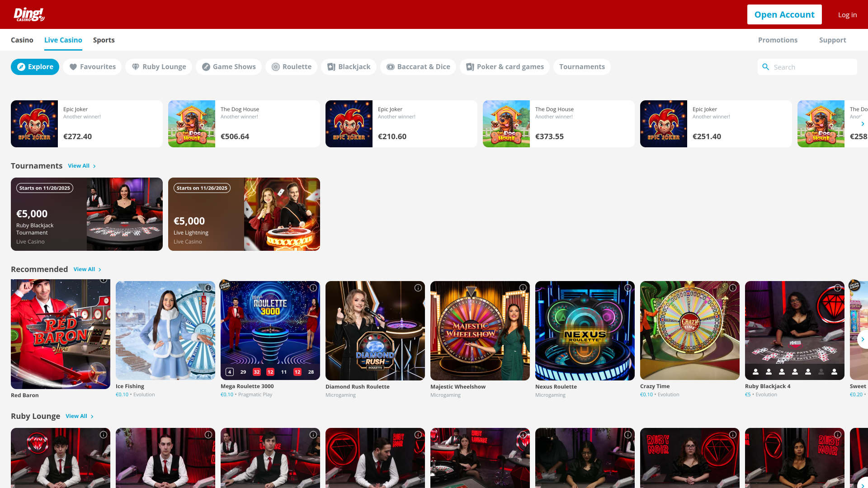Show info on Ruby Blackjack 4
Viewport: 868px width, 488px height.
tap(837, 288)
